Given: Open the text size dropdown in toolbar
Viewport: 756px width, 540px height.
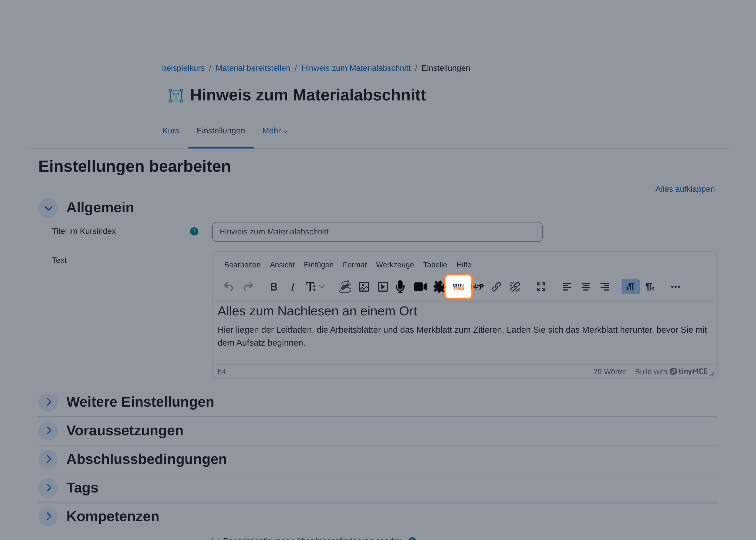Looking at the screenshot, I should click(x=315, y=287).
